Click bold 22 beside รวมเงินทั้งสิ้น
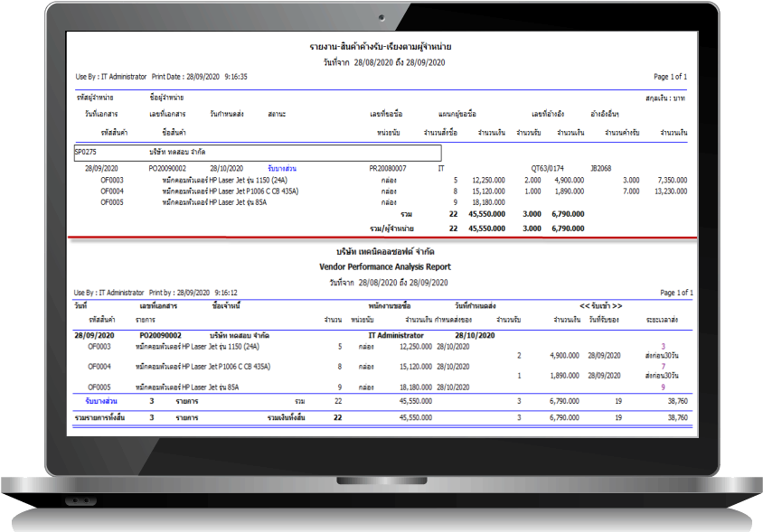Screen dimensions: 763x532 click(338, 417)
